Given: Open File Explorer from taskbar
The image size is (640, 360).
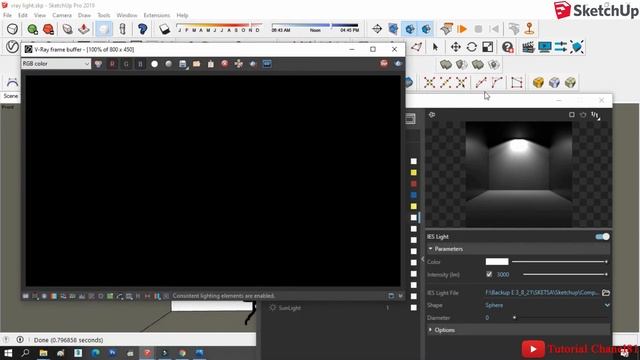Looking at the screenshot, I should pos(43,353).
